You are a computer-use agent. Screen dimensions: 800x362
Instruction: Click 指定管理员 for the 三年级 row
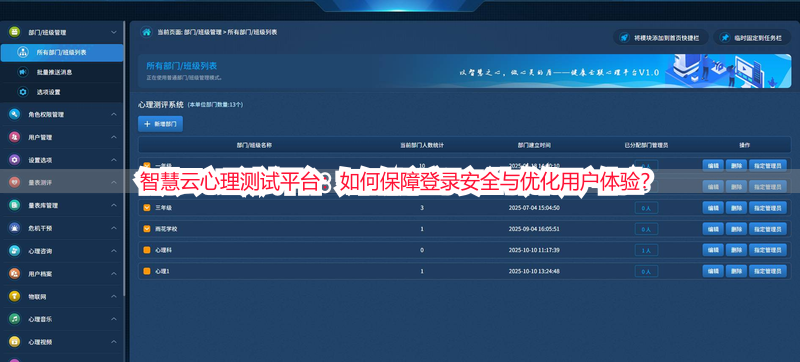click(768, 208)
